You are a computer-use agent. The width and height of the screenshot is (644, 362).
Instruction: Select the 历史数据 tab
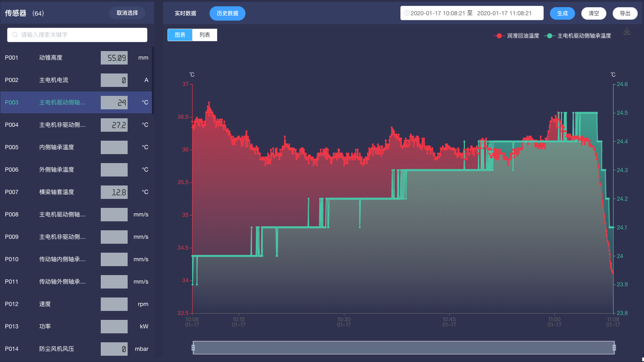coord(228,13)
